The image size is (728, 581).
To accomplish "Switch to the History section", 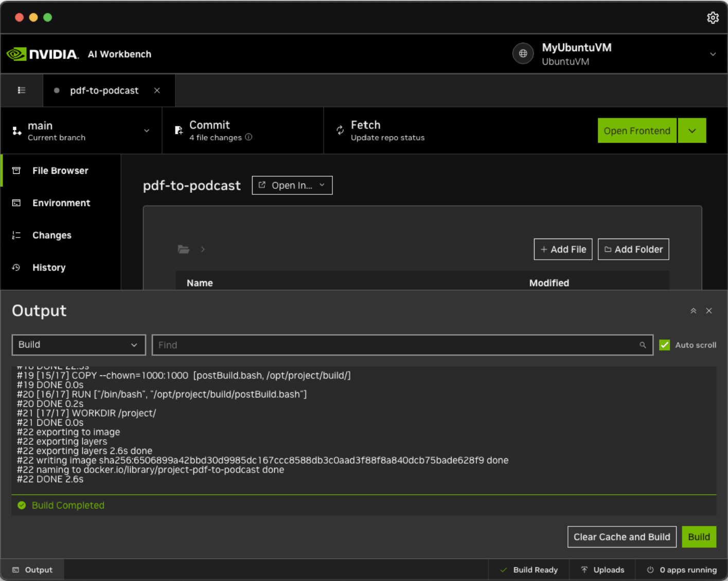I will point(49,267).
